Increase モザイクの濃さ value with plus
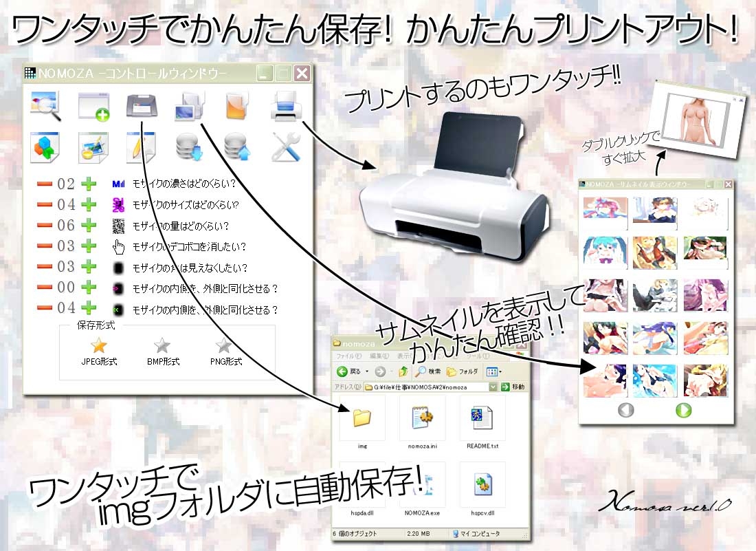Screen dimensions: 756x551 pos(88,184)
